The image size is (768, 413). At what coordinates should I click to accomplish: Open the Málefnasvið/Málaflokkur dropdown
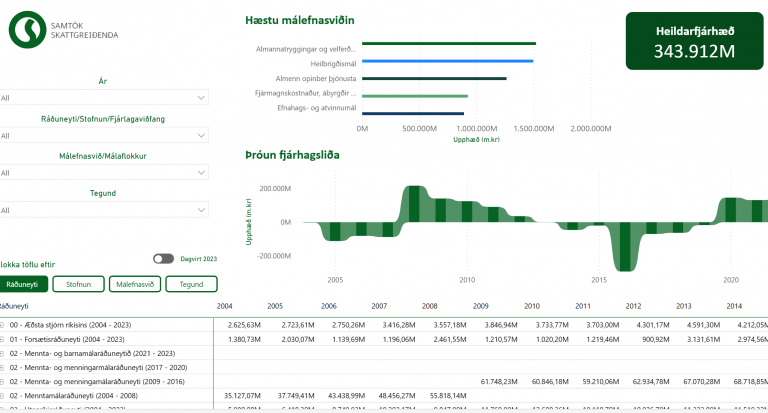[104, 173]
